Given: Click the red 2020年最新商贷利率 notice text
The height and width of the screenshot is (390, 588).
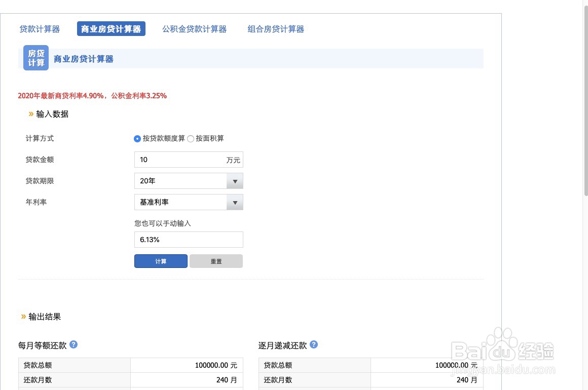Looking at the screenshot, I should pos(92,96).
